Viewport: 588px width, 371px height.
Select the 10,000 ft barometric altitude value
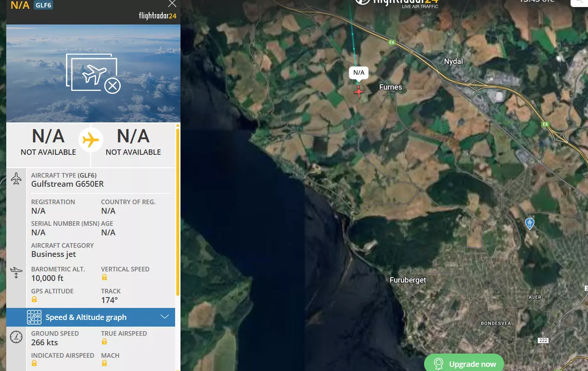click(x=47, y=278)
